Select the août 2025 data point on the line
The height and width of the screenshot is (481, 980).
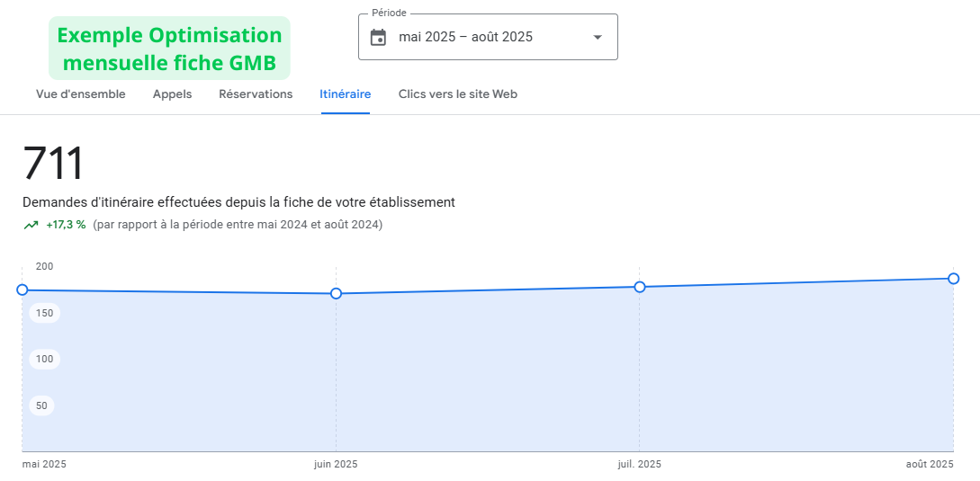click(954, 279)
